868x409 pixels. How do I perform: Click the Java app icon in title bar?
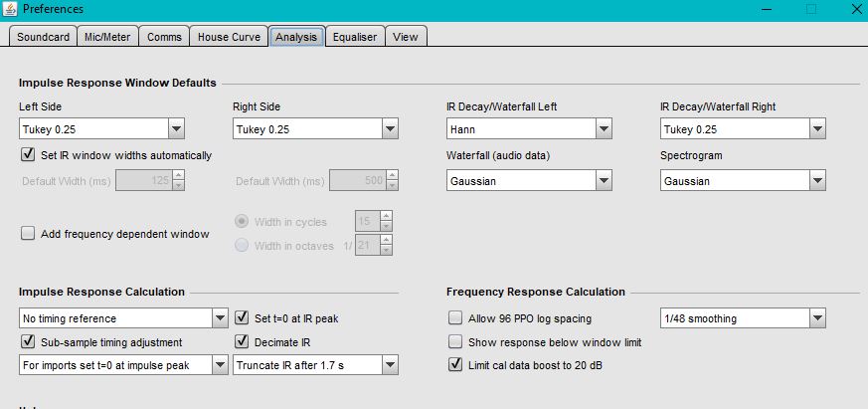(10, 9)
